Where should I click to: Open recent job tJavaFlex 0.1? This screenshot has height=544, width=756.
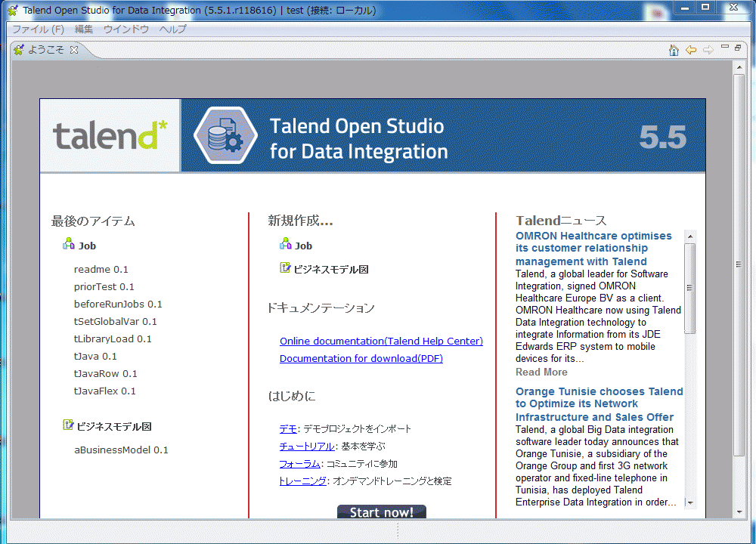(104, 391)
